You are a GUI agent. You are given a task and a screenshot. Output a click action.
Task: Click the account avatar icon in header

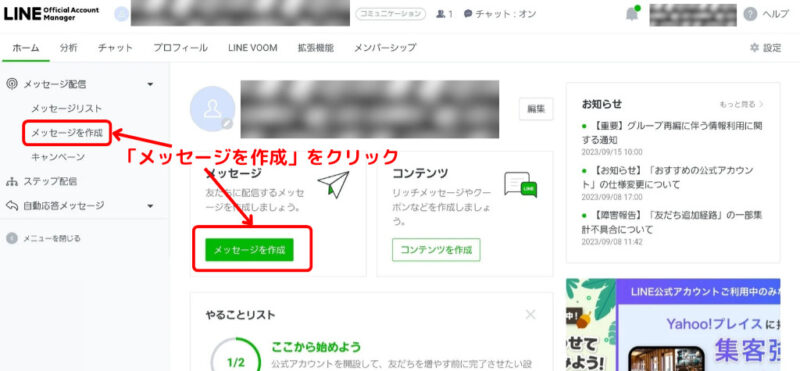pos(121,14)
